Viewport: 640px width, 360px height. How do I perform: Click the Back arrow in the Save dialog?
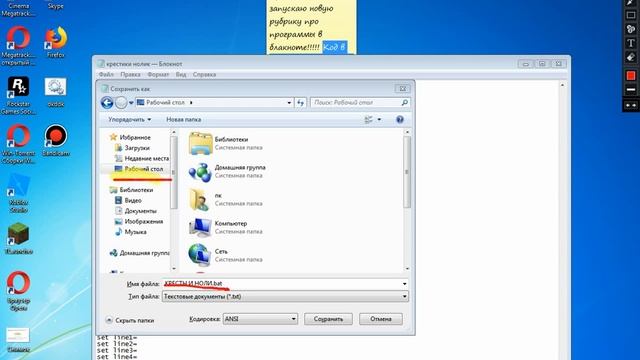point(107,102)
